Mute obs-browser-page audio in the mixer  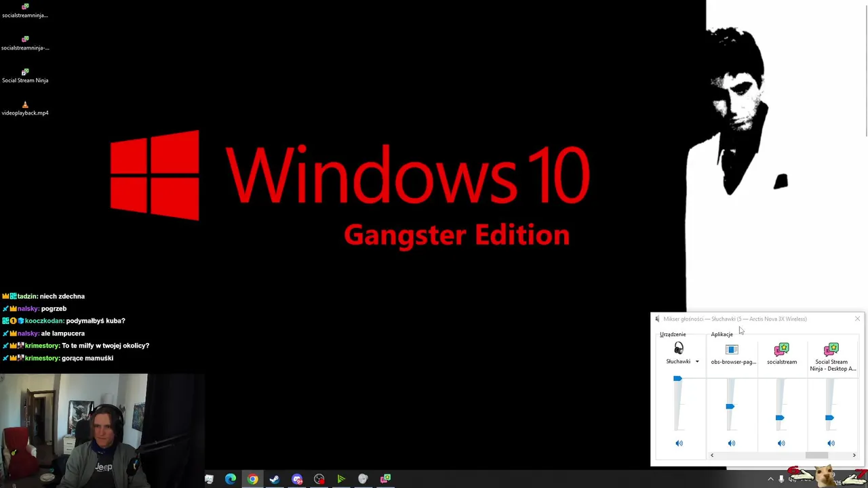(731, 443)
